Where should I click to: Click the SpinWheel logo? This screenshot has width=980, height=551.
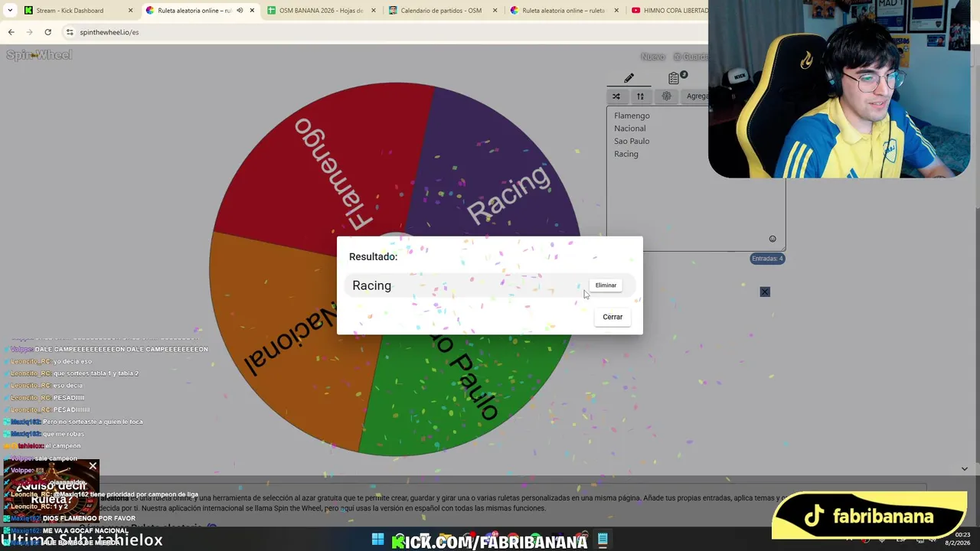(39, 55)
